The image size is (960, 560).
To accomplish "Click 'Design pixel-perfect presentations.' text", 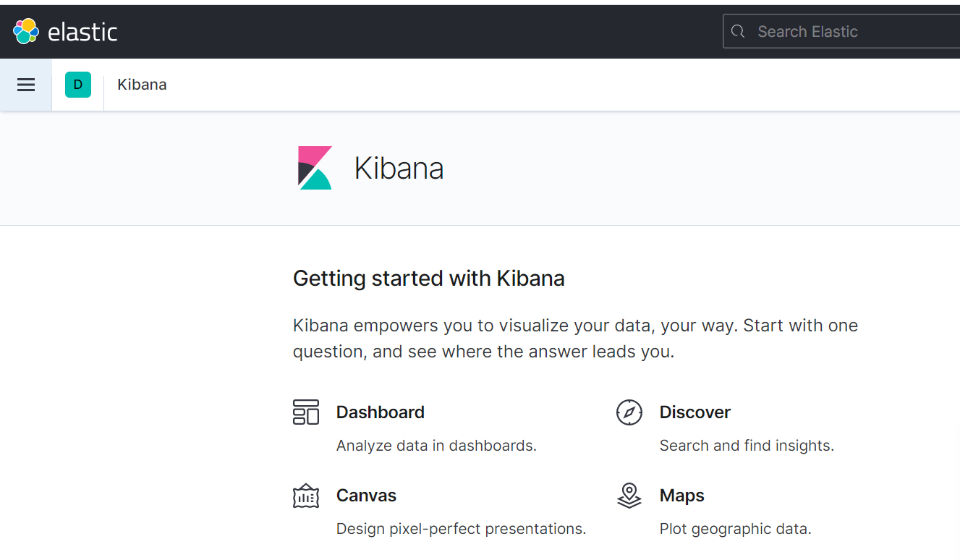I will [x=461, y=529].
